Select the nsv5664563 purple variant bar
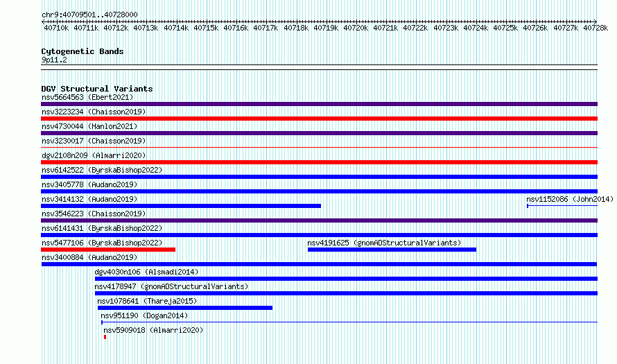The width and height of the screenshot is (617, 364). tap(319, 104)
